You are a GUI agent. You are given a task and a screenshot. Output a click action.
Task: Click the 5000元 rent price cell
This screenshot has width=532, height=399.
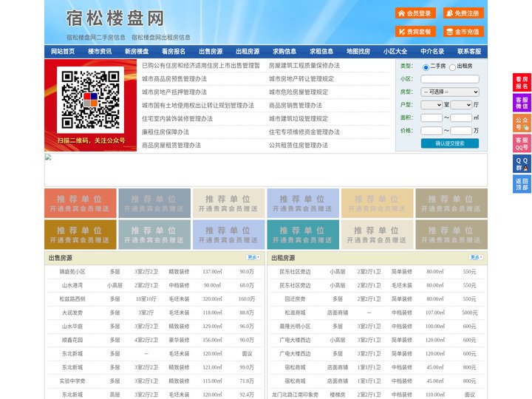[470, 313]
